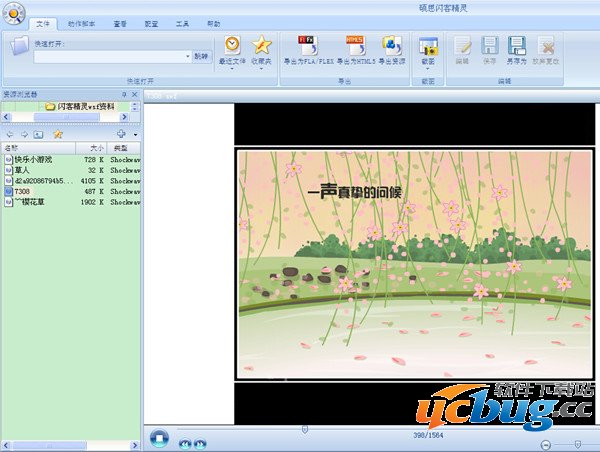
Task: Click the 导出资源 export resources icon
Action: click(x=391, y=45)
